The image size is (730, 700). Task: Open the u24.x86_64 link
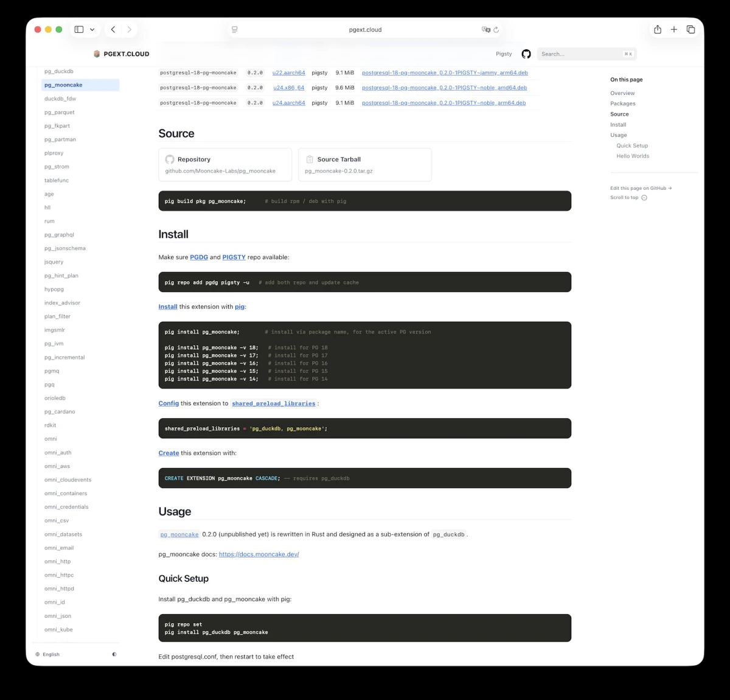click(x=289, y=88)
